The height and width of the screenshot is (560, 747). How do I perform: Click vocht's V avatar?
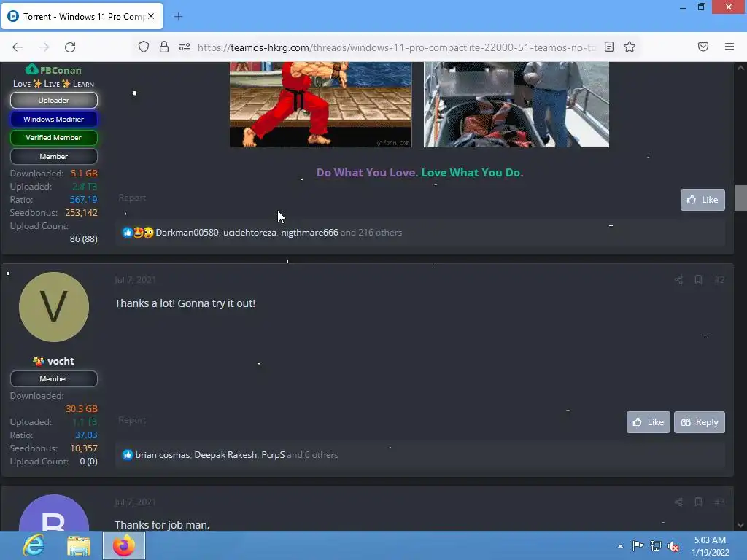point(54,307)
